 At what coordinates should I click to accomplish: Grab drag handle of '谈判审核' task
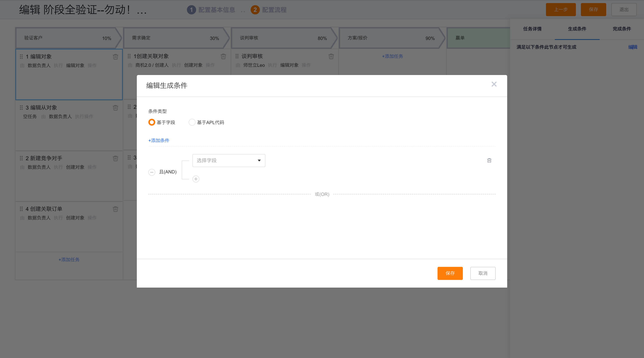pyautogui.click(x=237, y=56)
